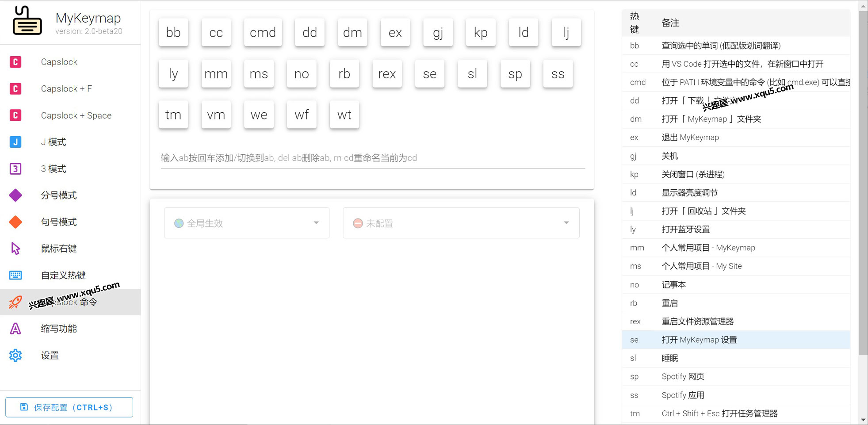Select the lj command key
Screen dimensions: 868x425
click(x=566, y=32)
